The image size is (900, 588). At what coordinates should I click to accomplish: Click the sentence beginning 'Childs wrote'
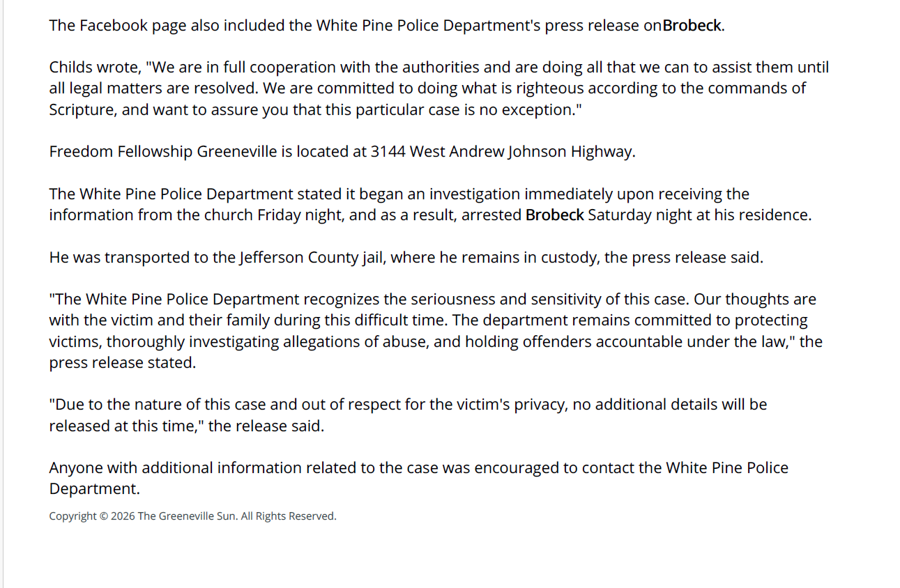pyautogui.click(x=439, y=88)
